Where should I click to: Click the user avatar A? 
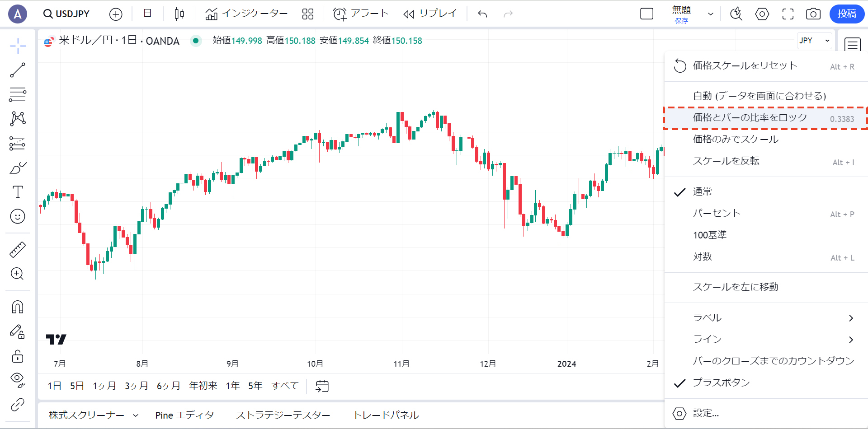coord(18,14)
